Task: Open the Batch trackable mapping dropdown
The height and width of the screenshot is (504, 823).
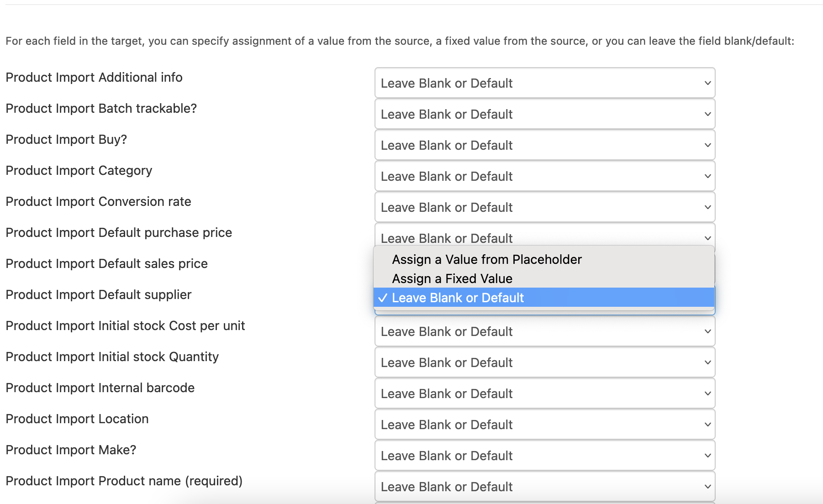Action: [x=544, y=114]
